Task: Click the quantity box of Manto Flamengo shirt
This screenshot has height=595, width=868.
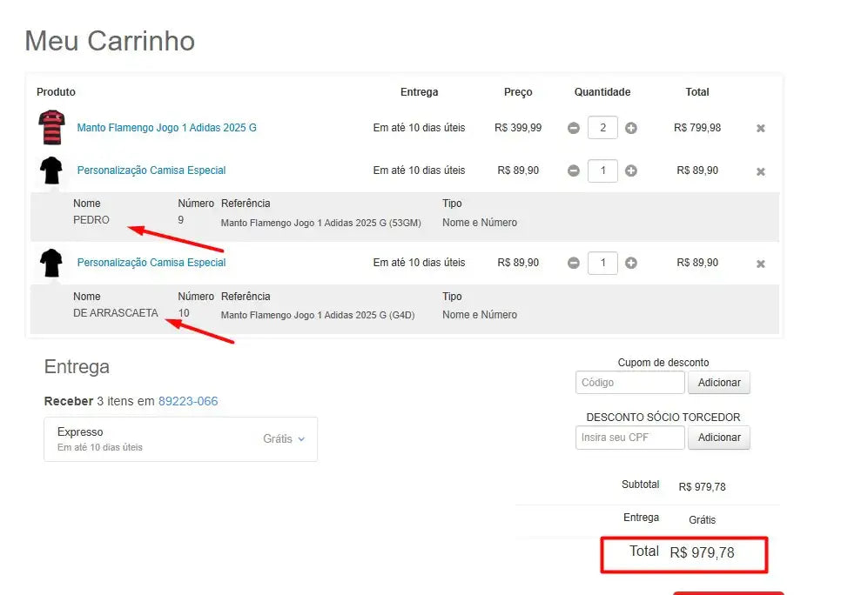Action: [x=602, y=128]
